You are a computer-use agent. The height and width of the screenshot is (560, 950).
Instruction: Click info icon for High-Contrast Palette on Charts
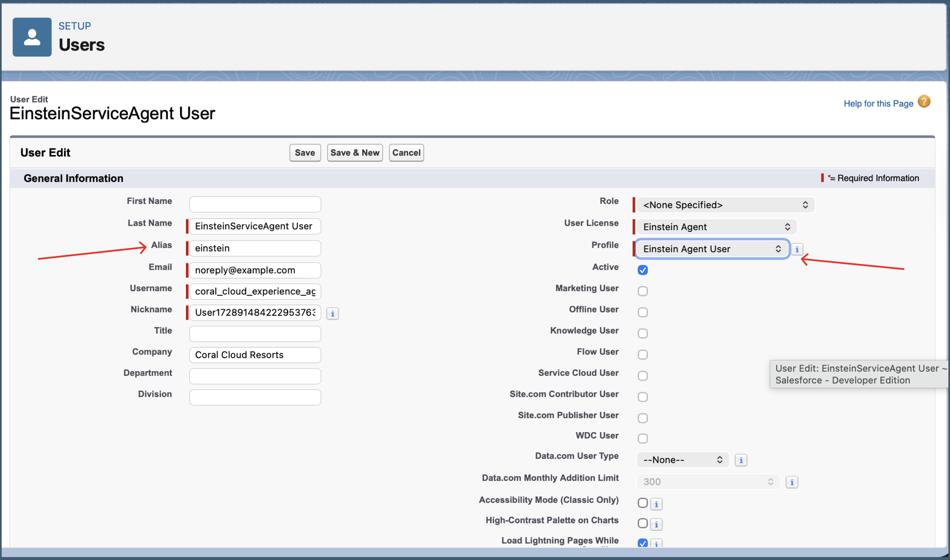tap(656, 525)
